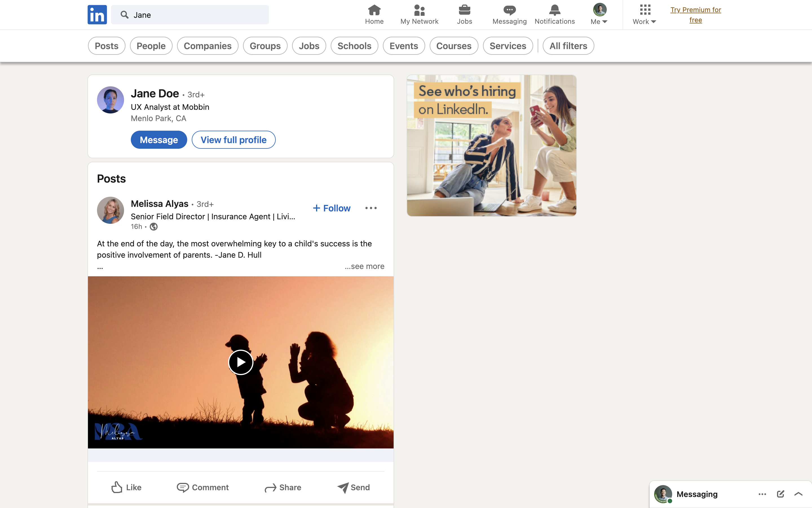Screen dimensions: 812x508
Task: Click the globe visibility icon on post
Action: coord(153,227)
